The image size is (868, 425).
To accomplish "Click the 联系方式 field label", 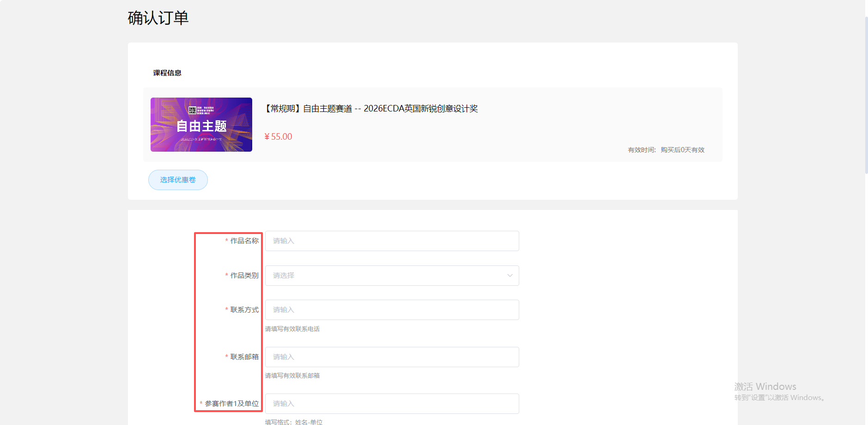I will coord(244,310).
